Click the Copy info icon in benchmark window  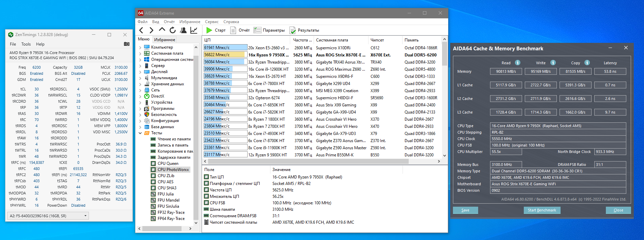587,63
